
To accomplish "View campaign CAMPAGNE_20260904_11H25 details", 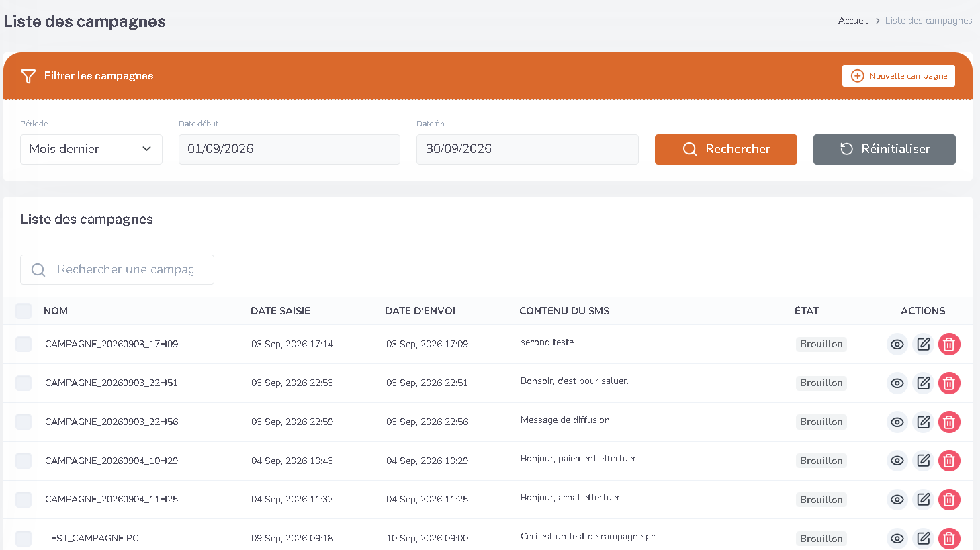I will click(x=897, y=500).
